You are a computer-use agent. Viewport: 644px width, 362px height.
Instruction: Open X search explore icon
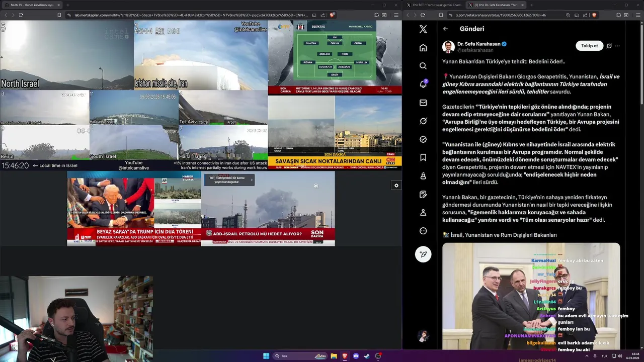423,66
